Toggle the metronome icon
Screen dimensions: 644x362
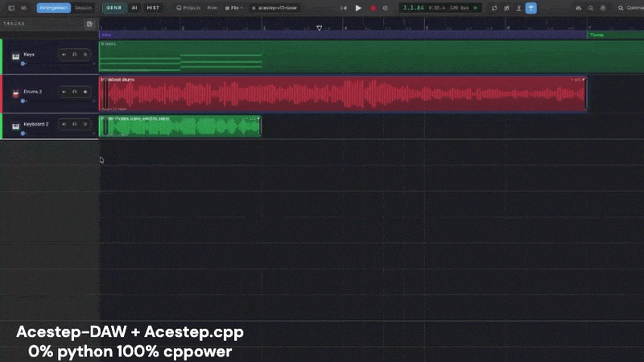518,8
